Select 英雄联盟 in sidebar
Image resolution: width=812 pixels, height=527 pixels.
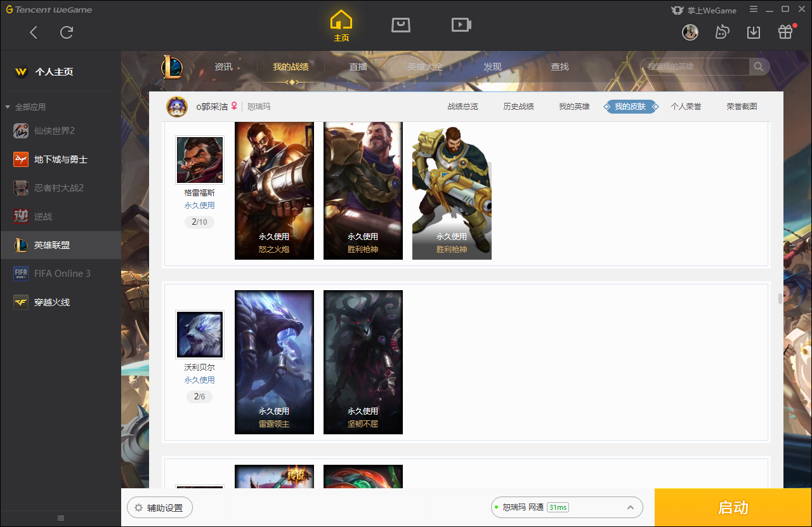(x=60, y=245)
